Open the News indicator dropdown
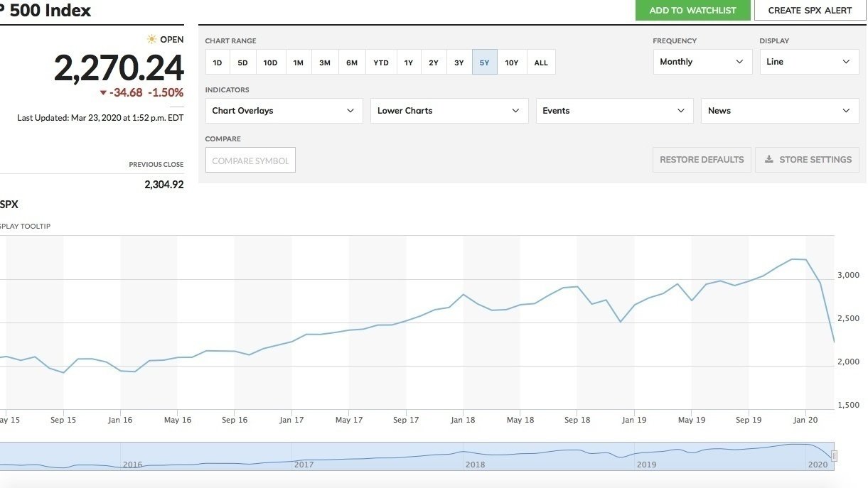 (779, 111)
